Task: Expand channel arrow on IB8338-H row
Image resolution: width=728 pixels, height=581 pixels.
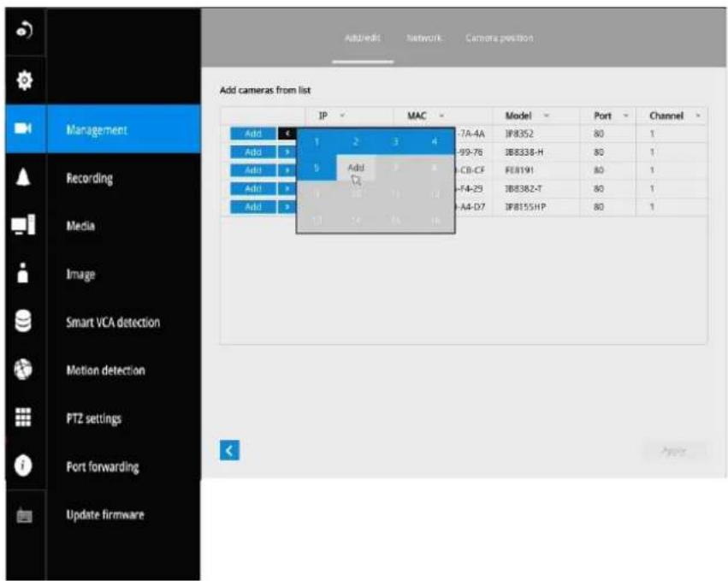Action: [x=287, y=151]
